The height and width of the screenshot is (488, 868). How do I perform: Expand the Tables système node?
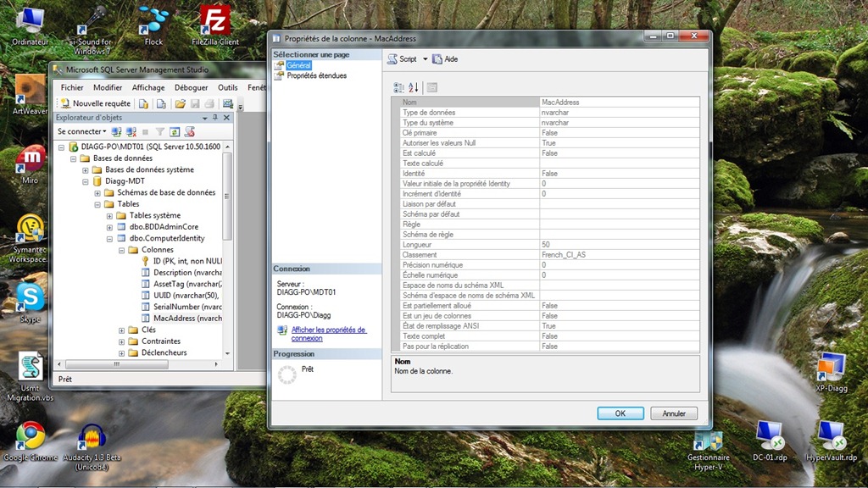pos(109,216)
